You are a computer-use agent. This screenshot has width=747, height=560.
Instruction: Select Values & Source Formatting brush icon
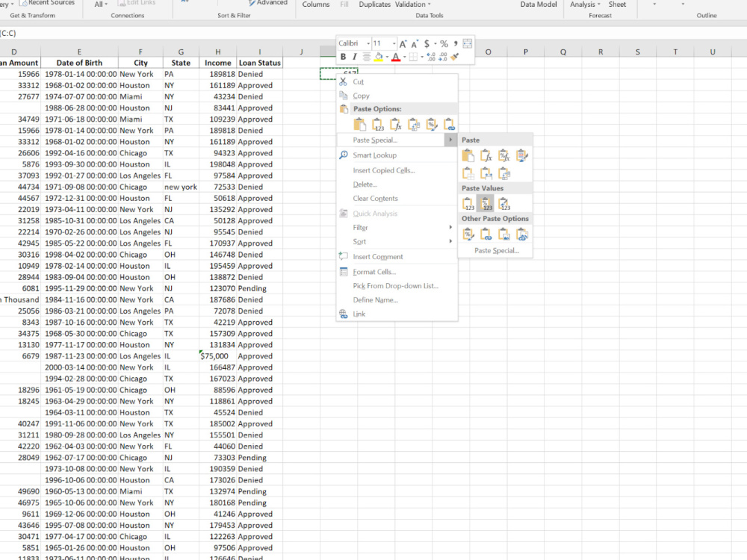[504, 204]
